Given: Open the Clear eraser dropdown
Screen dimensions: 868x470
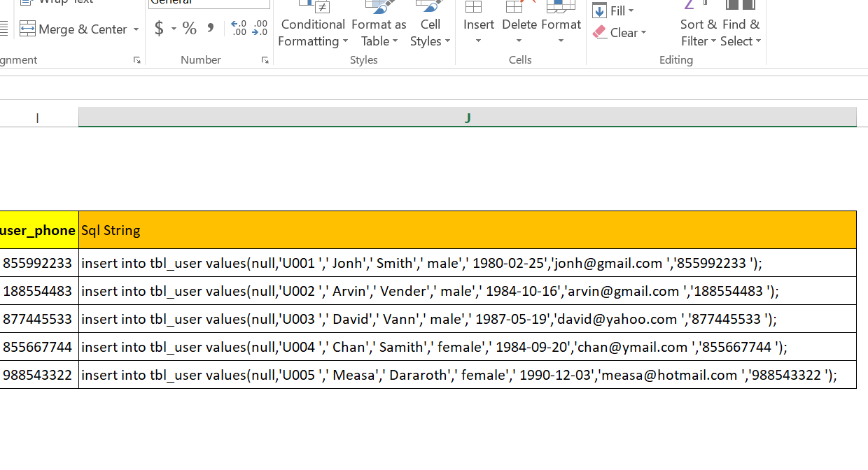Looking at the screenshot, I should (x=619, y=32).
